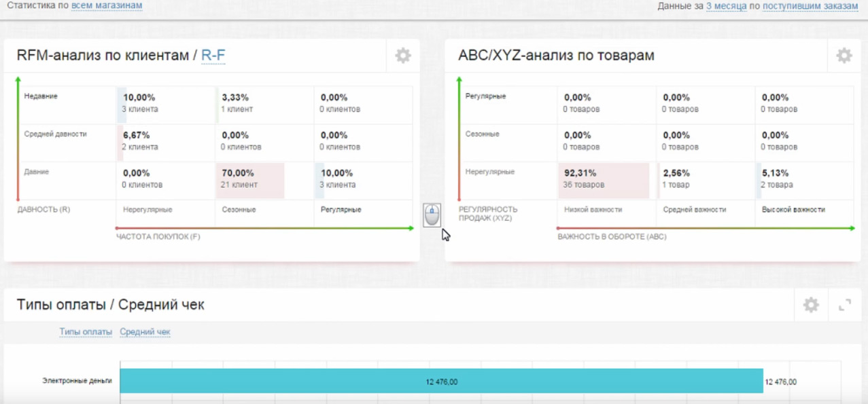Select the 2,56% 1 товар cell
This screenshot has height=404, width=868.
pyautogui.click(x=705, y=180)
